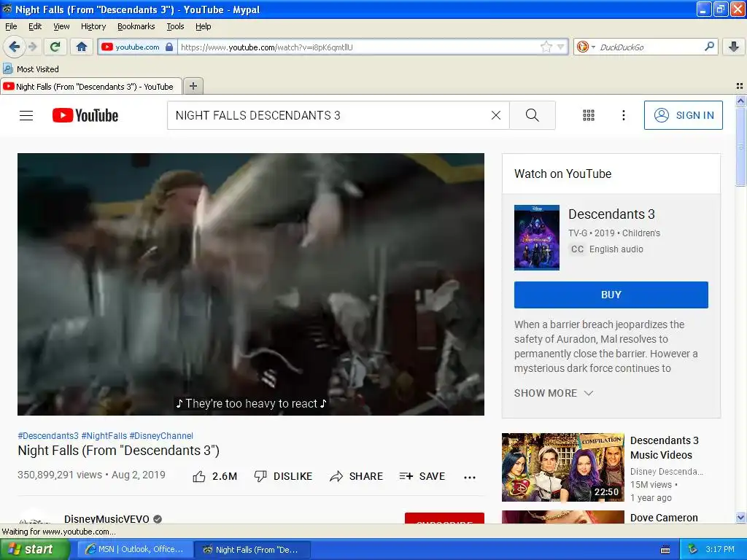Open the URL bar history dropdown arrow

[x=561, y=47]
